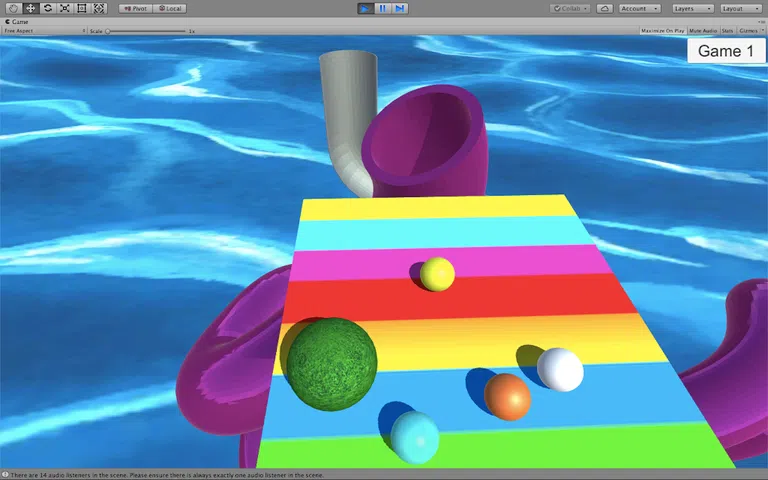Viewport: 768px width, 480px height.
Task: Pause the running game
Action: (x=383, y=8)
